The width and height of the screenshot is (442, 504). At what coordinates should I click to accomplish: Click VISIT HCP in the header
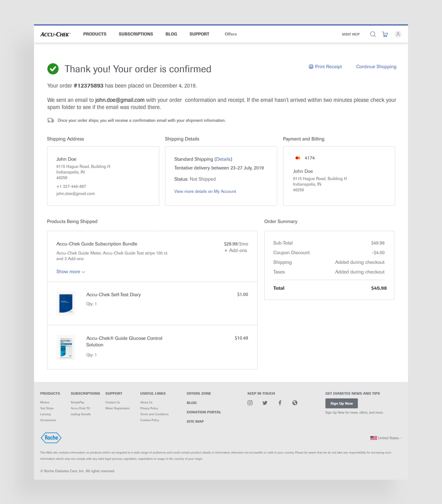pyautogui.click(x=351, y=34)
